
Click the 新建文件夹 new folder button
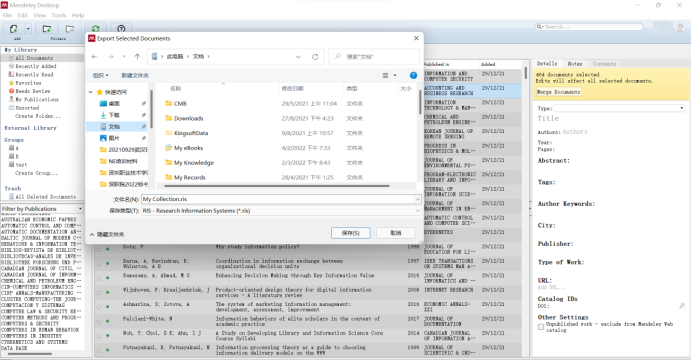[135, 75]
